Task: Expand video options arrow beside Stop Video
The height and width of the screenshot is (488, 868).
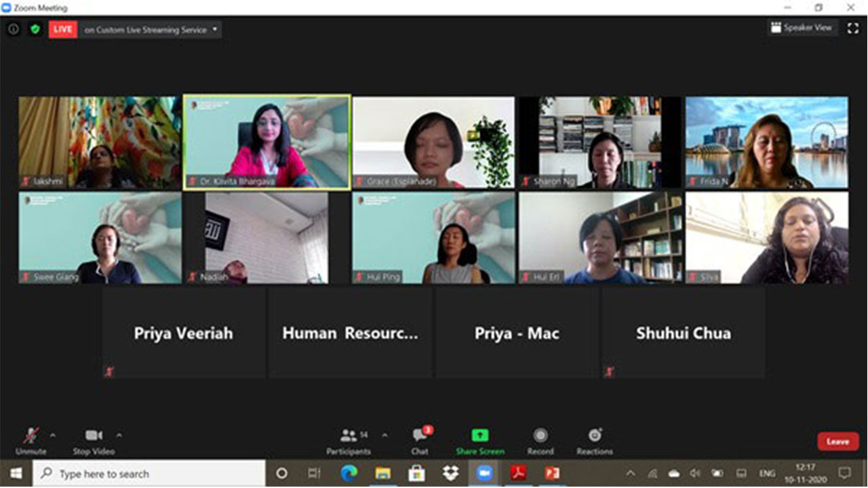Action: [119, 435]
